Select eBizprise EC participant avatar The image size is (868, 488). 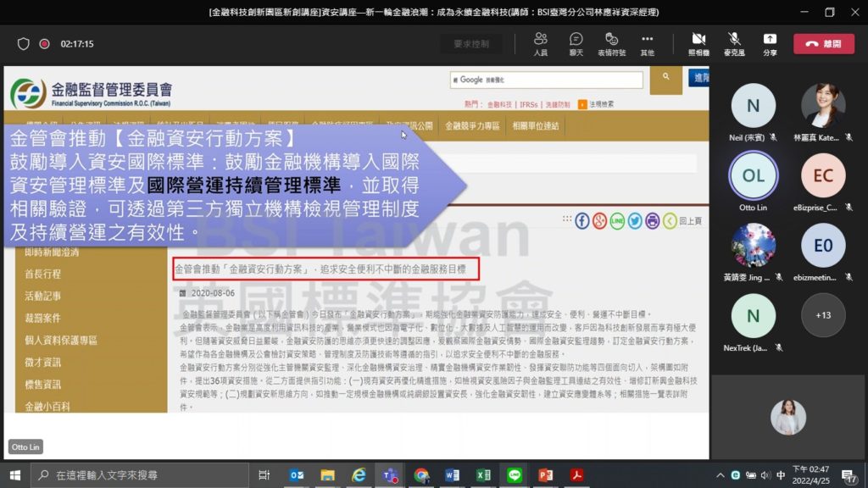coord(823,175)
